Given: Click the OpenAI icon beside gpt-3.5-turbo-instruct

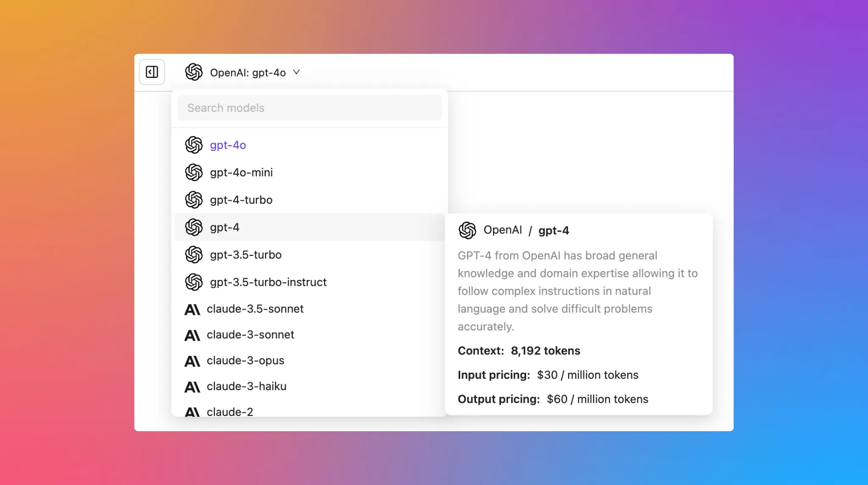Looking at the screenshot, I should [194, 282].
